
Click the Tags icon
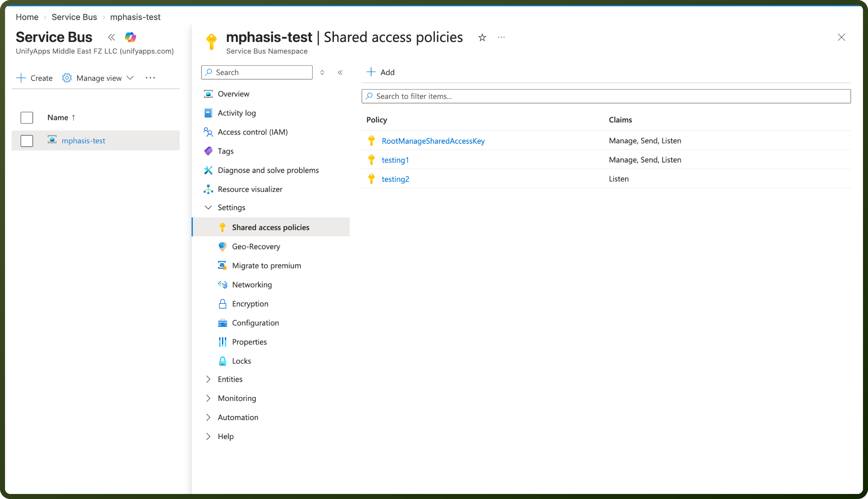208,151
